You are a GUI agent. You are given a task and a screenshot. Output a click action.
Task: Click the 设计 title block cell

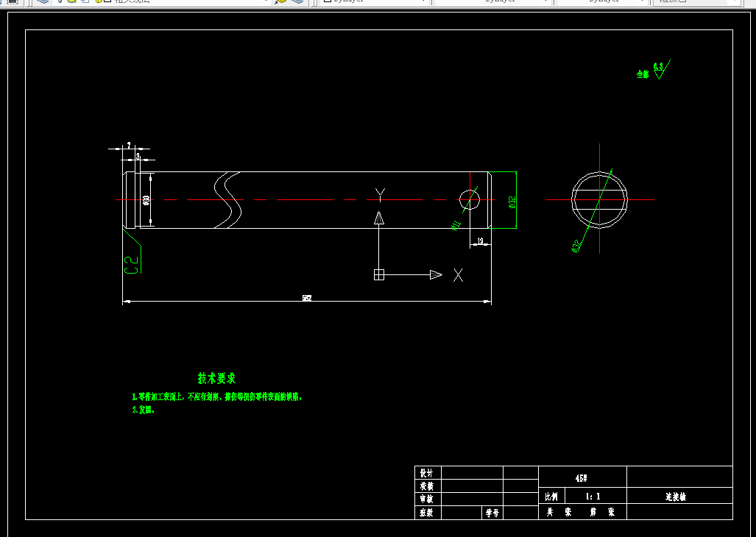point(427,474)
